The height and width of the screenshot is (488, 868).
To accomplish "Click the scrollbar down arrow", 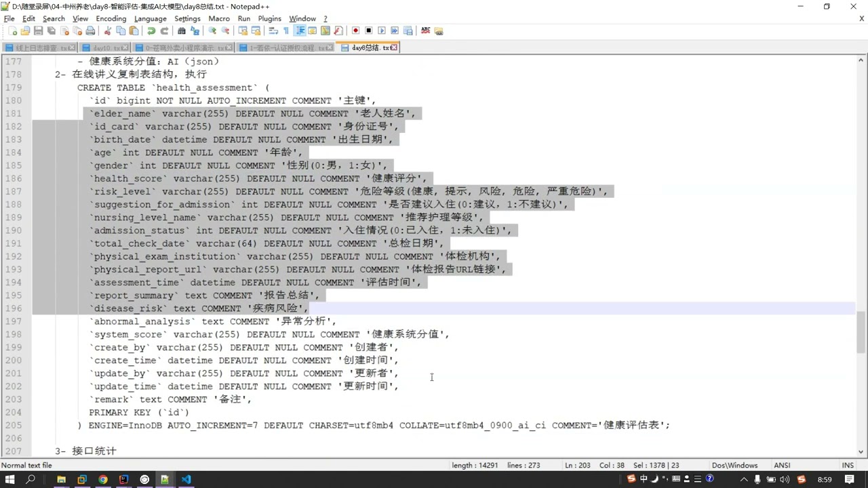I will coord(861,451).
